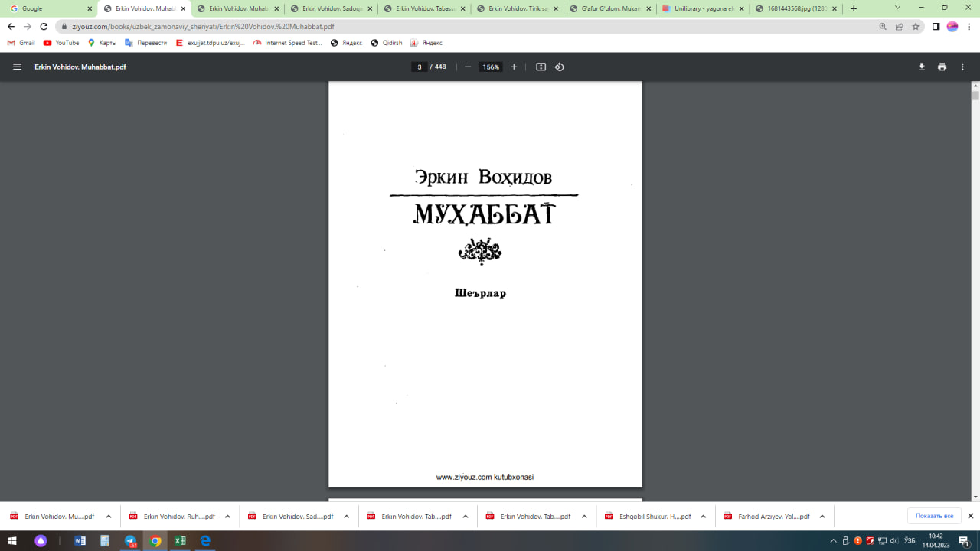The height and width of the screenshot is (551, 980).
Task: Close the downloads bar
Action: pyautogui.click(x=971, y=517)
